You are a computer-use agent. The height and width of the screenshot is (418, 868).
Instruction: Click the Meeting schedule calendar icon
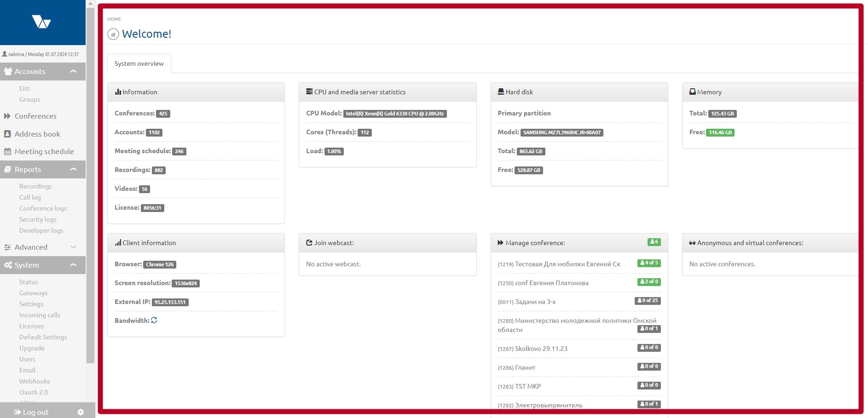point(7,151)
